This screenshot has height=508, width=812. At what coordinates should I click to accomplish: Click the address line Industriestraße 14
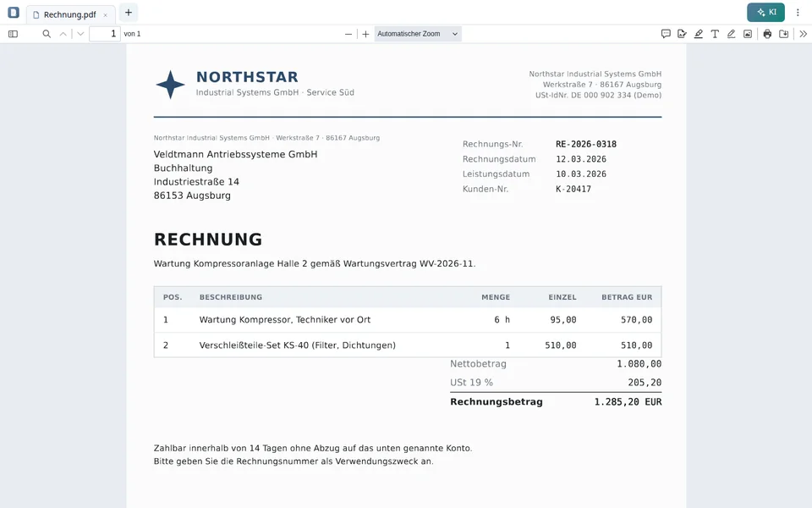coord(196,182)
